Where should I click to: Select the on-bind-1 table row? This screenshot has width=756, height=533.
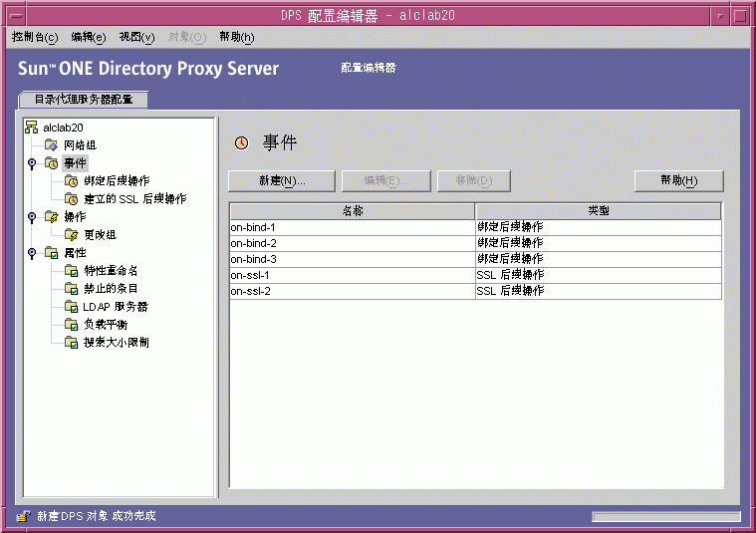pyautogui.click(x=475, y=227)
